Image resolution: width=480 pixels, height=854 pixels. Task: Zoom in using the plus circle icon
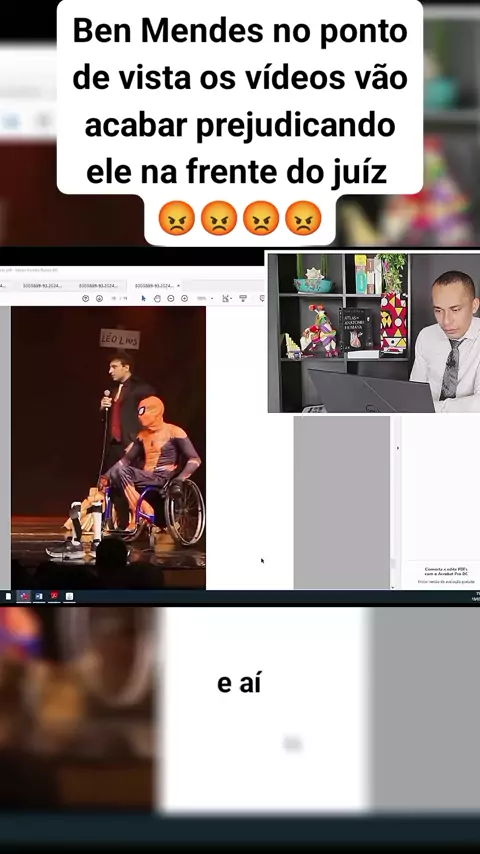[x=184, y=298]
